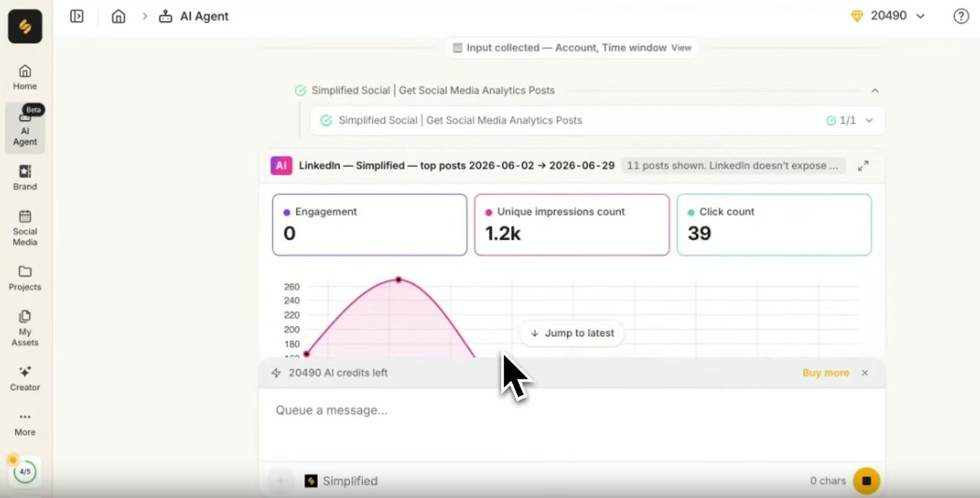The width and height of the screenshot is (980, 498).
Task: Open Creator sparkle item in sidebar
Action: (25, 378)
